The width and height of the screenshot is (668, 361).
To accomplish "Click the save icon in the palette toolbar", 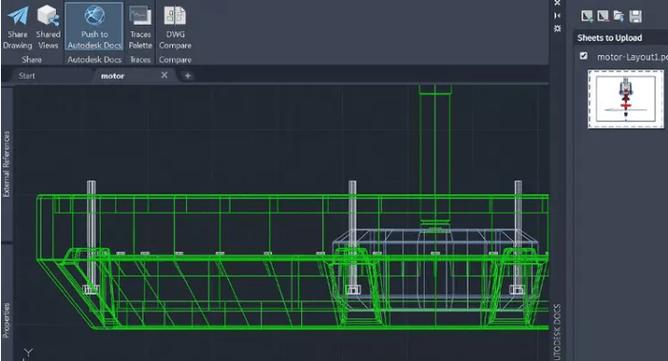I will point(635,16).
